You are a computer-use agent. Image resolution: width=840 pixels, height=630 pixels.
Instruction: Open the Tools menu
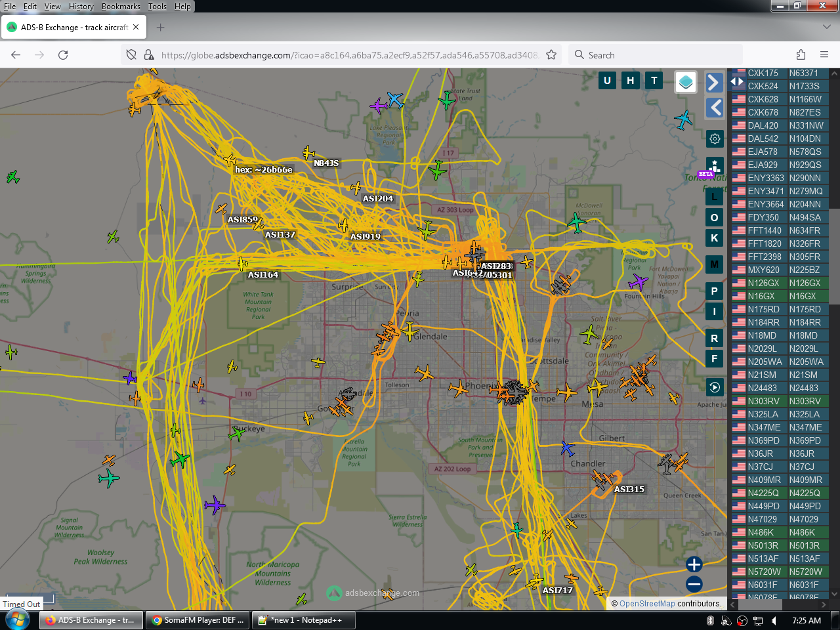(157, 7)
